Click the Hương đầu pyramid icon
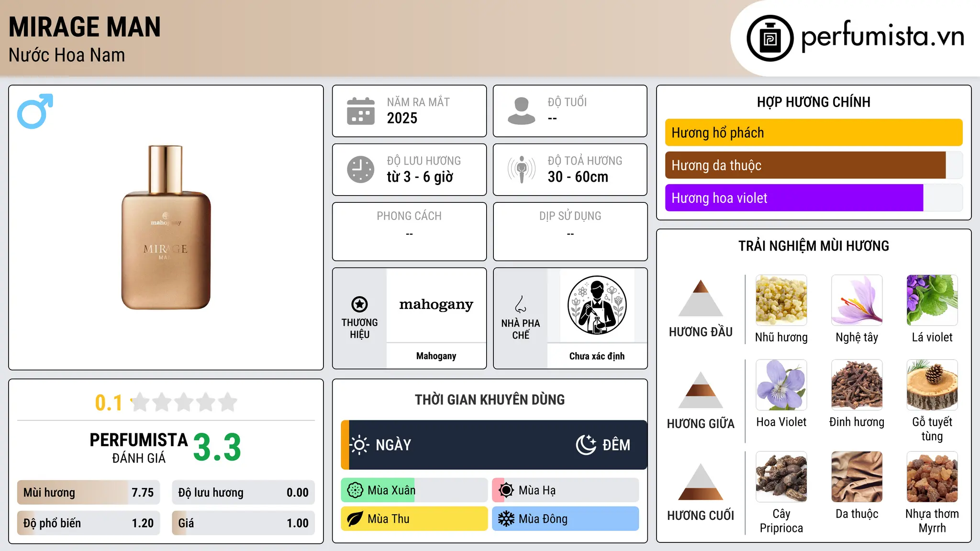Viewport: 980px width, 551px height. [701, 298]
